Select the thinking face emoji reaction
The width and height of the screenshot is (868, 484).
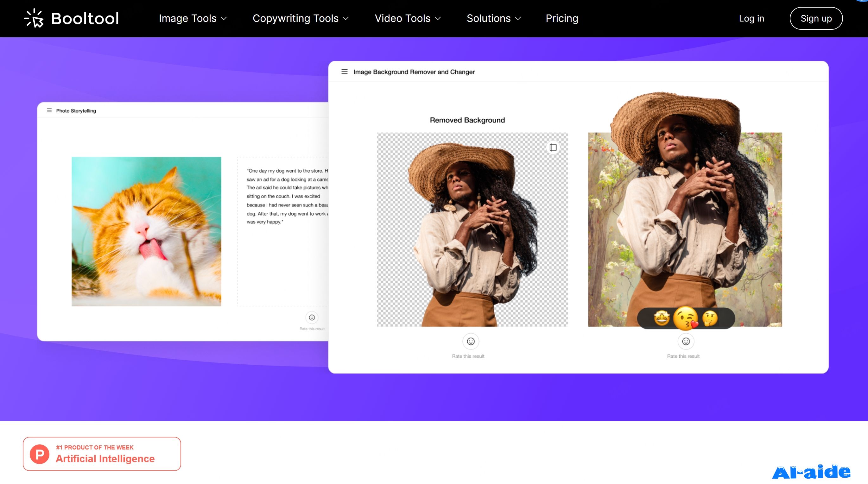[x=710, y=318]
